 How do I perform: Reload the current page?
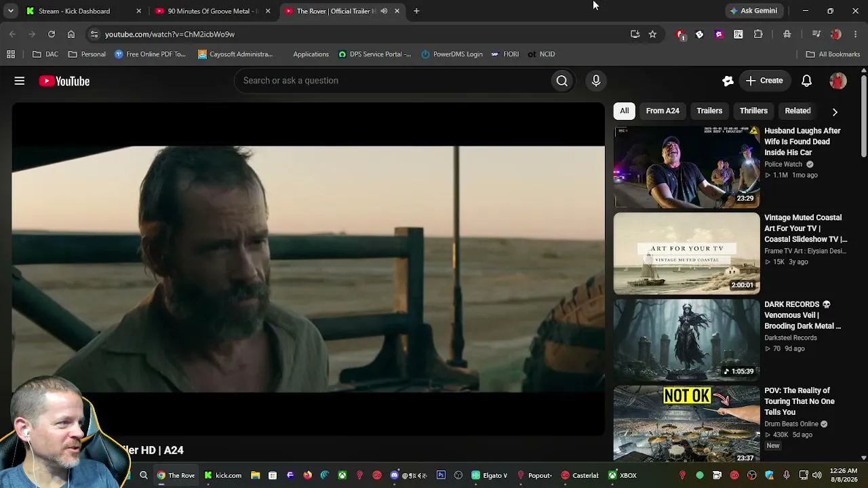[x=52, y=34]
